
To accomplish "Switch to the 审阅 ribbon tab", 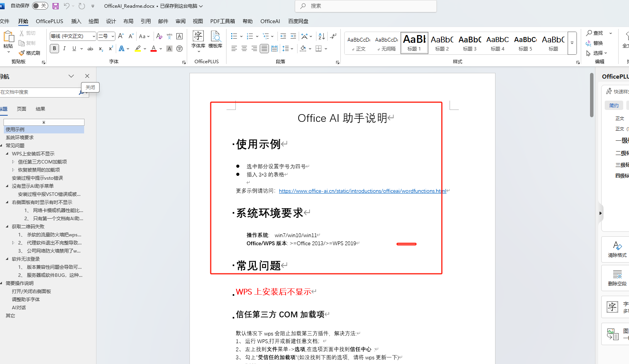I will click(x=181, y=21).
